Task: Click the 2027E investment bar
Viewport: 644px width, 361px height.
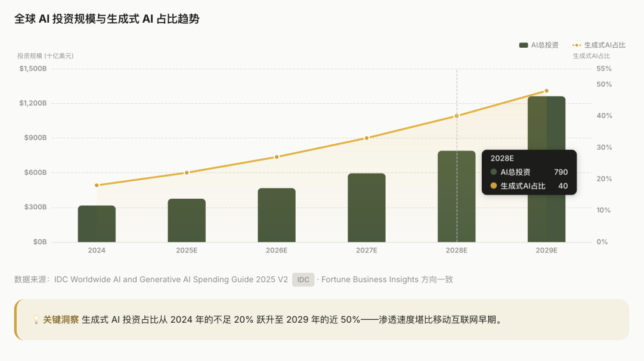Action: pos(367,208)
